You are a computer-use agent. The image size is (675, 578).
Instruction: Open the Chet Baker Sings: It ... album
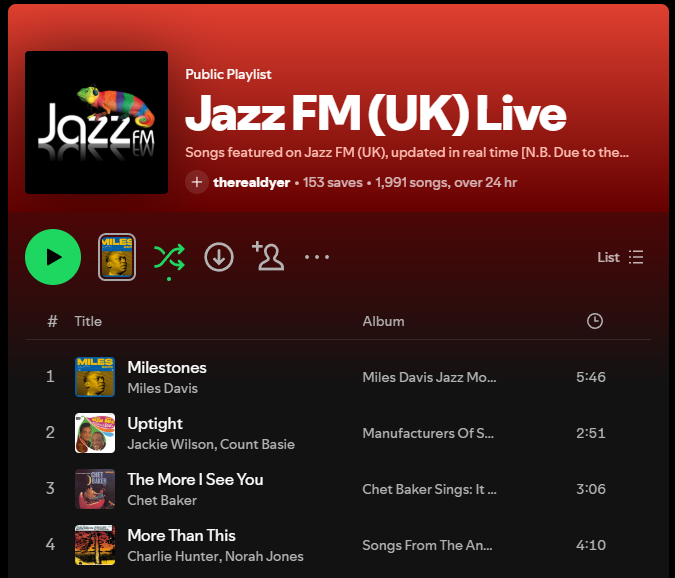click(x=429, y=489)
